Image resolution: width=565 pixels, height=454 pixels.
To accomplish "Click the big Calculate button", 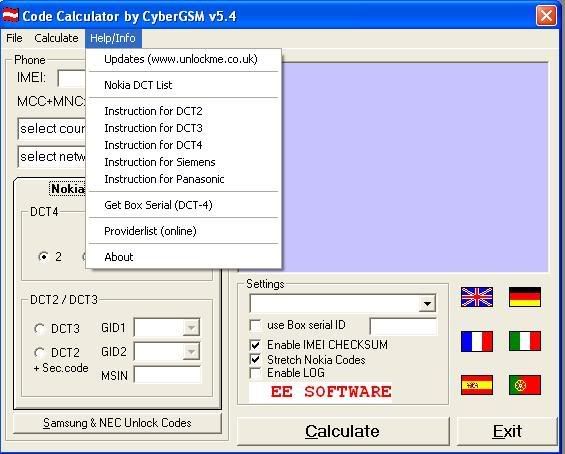I will pyautogui.click(x=343, y=431).
